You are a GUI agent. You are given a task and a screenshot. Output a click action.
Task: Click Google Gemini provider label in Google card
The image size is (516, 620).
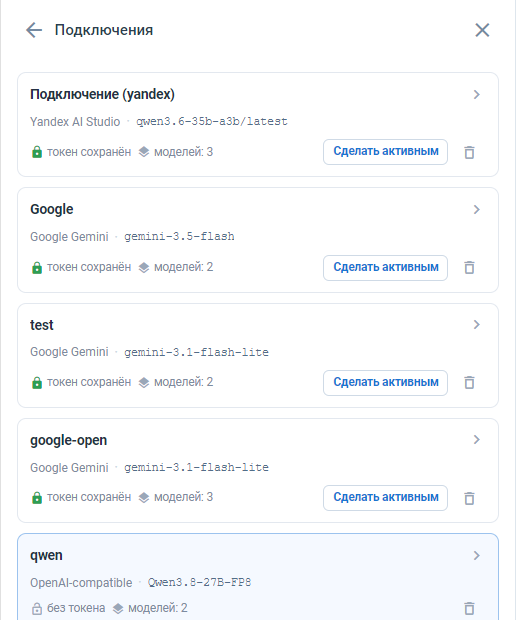point(69,236)
